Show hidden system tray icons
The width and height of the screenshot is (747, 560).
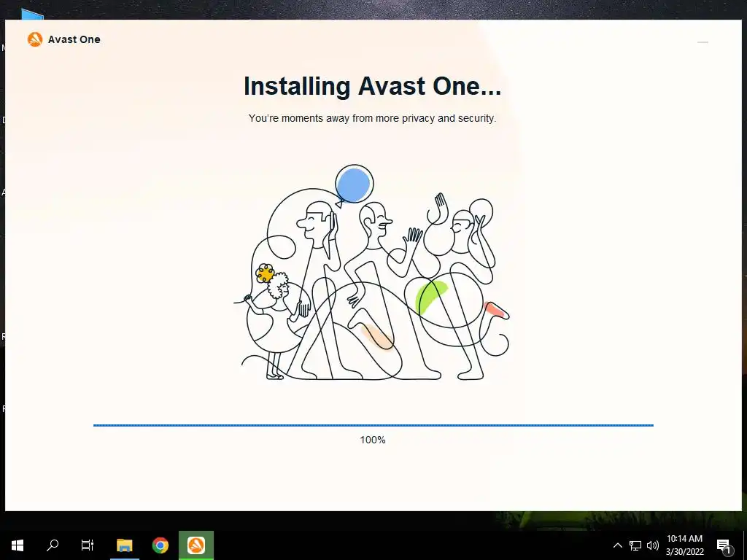[x=617, y=545]
